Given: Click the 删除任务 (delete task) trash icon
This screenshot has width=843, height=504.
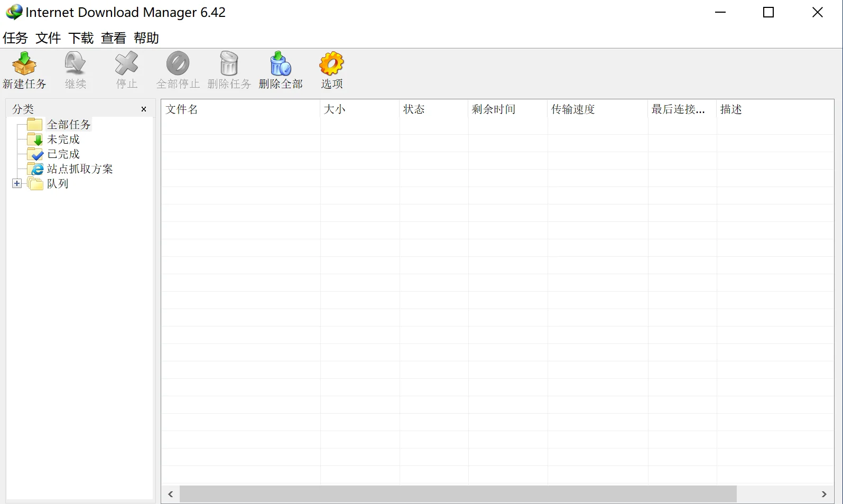Looking at the screenshot, I should point(229,64).
